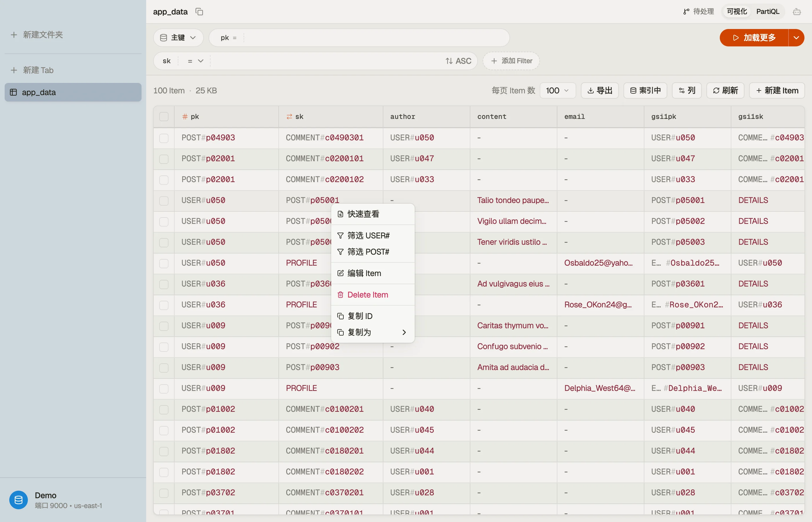This screenshot has width=812, height=522.
Task: Select checkbox for row COMMENT#c0100201
Action: click(x=164, y=409)
